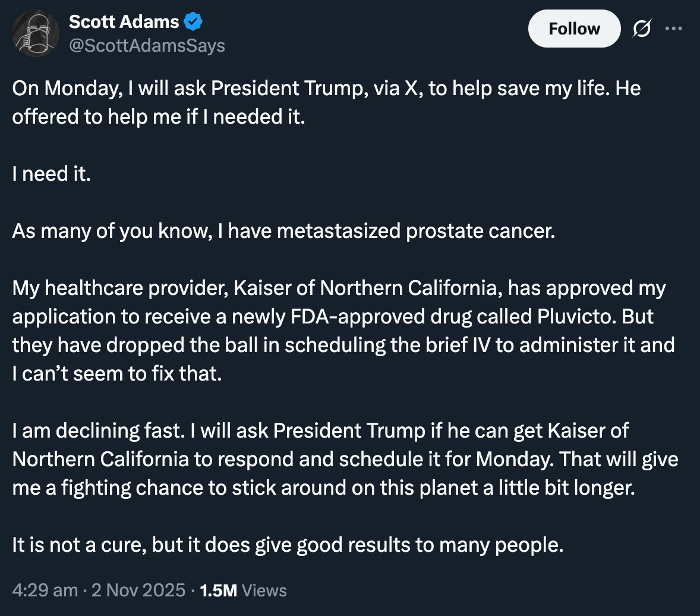Follow @ScottAdamsSays
Viewport: 700px width, 616px height.
click(573, 28)
